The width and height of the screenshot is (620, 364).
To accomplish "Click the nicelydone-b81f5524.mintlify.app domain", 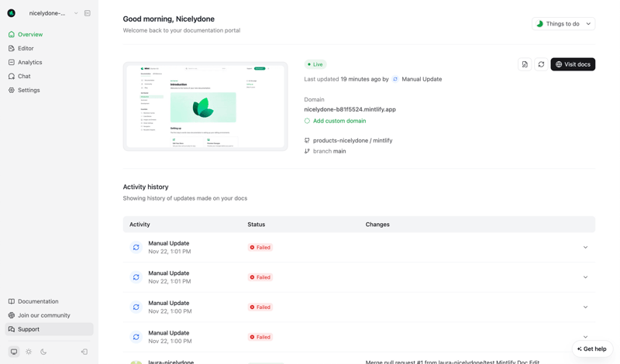I will 350,109.
